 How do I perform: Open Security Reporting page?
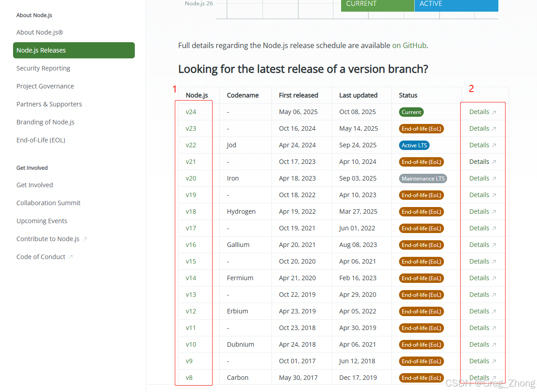(43, 68)
